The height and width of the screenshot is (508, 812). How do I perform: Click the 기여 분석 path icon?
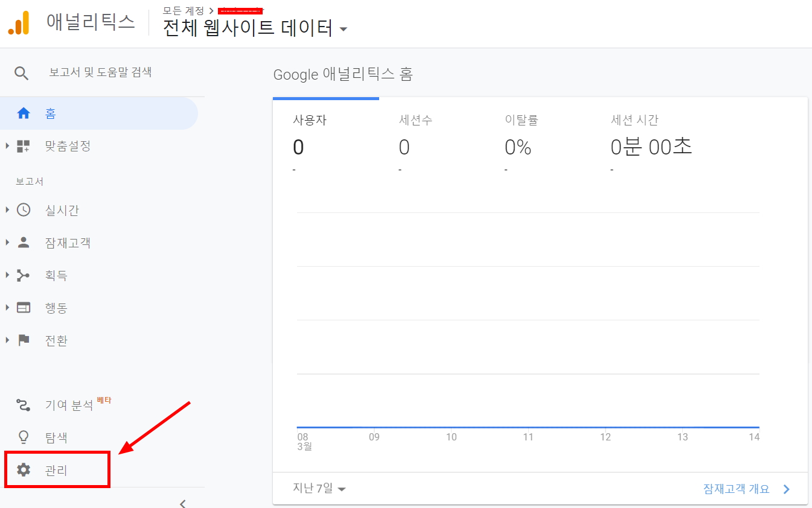(x=24, y=405)
